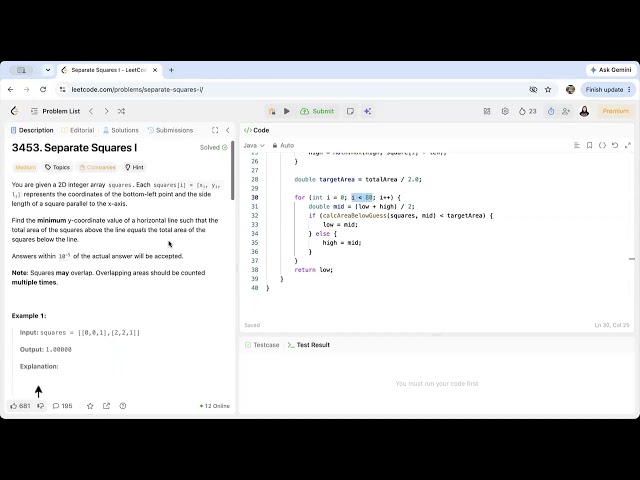Open a new browser tab
The image size is (640, 480).
tap(171, 70)
